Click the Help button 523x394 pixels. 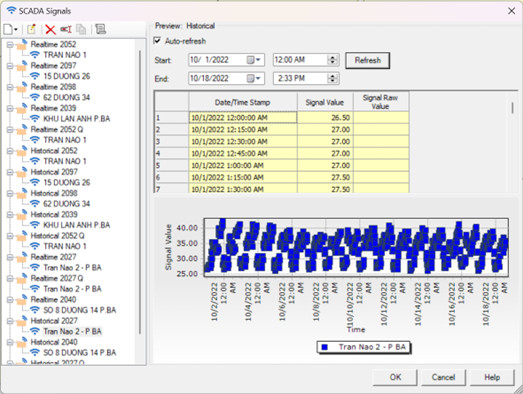coord(492,377)
